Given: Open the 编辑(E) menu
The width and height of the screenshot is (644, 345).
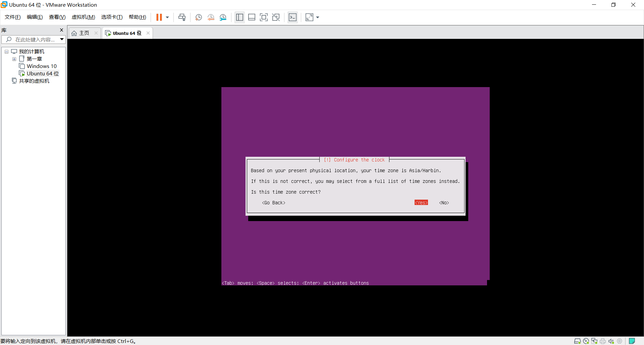Looking at the screenshot, I should click(35, 17).
